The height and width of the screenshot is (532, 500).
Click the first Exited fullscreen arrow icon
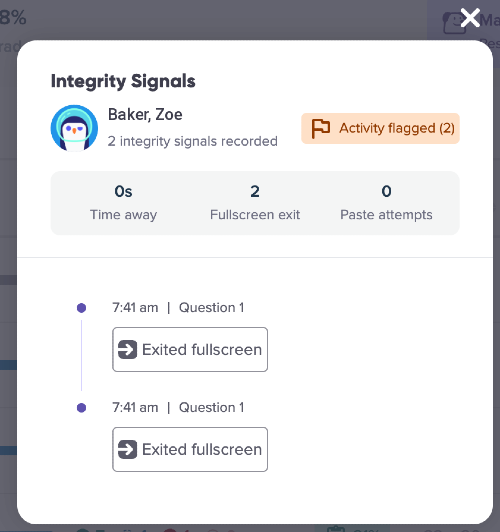click(128, 349)
